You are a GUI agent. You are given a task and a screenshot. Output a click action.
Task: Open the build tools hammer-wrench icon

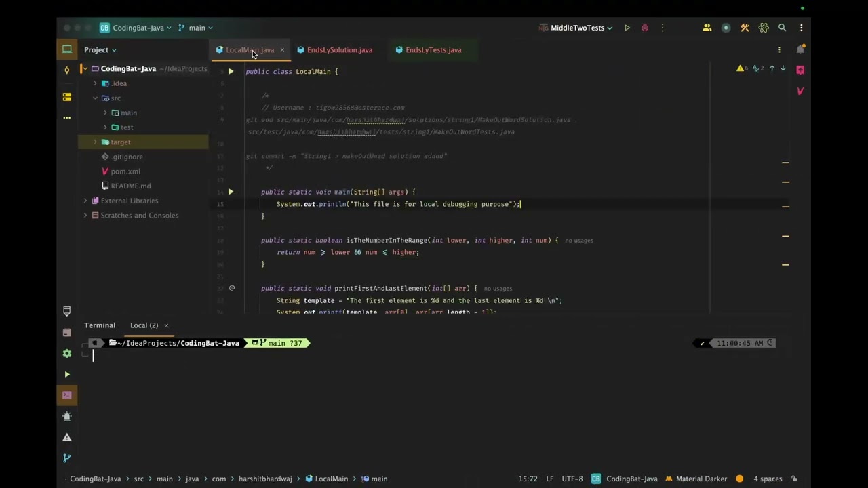745,28
